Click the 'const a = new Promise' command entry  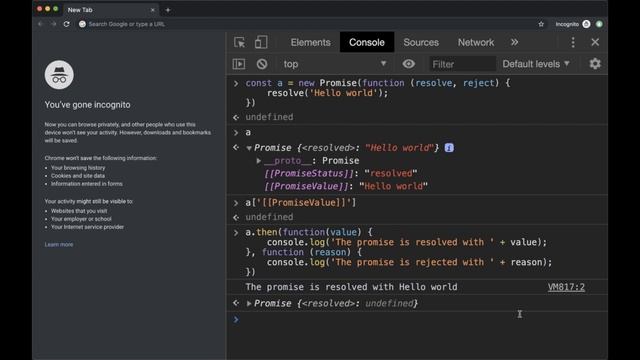click(x=378, y=93)
